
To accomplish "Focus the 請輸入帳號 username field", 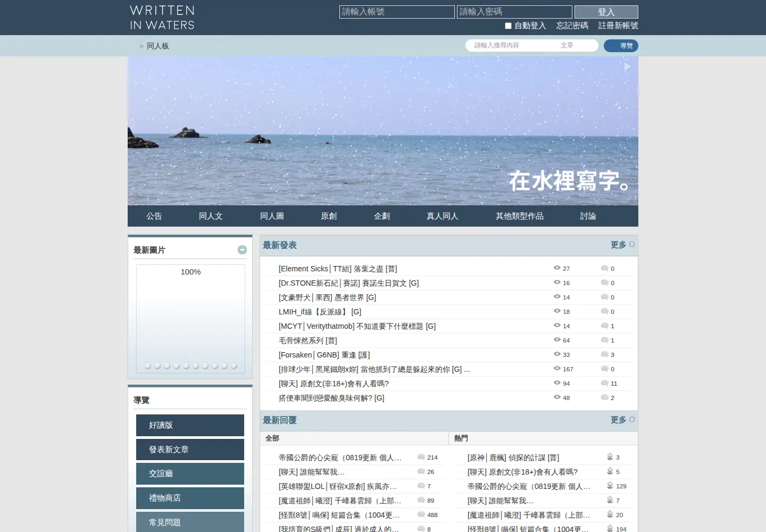I will 397,12.
